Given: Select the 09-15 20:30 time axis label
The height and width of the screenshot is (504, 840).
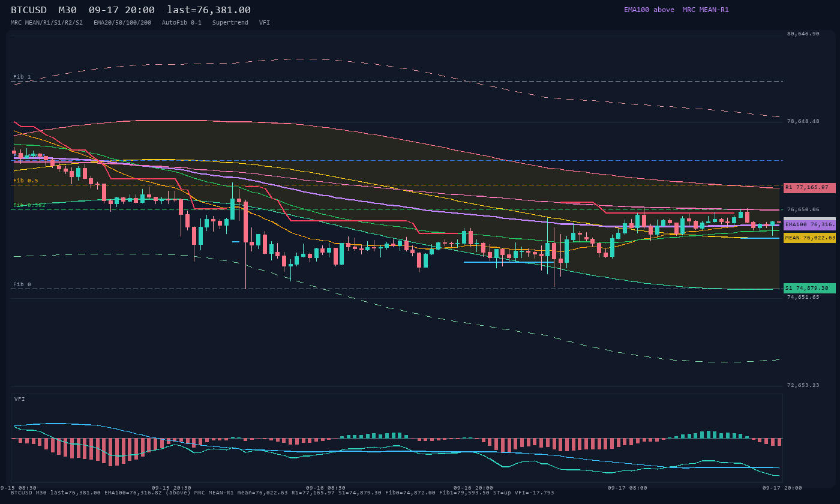Looking at the screenshot, I should pyautogui.click(x=172, y=488).
